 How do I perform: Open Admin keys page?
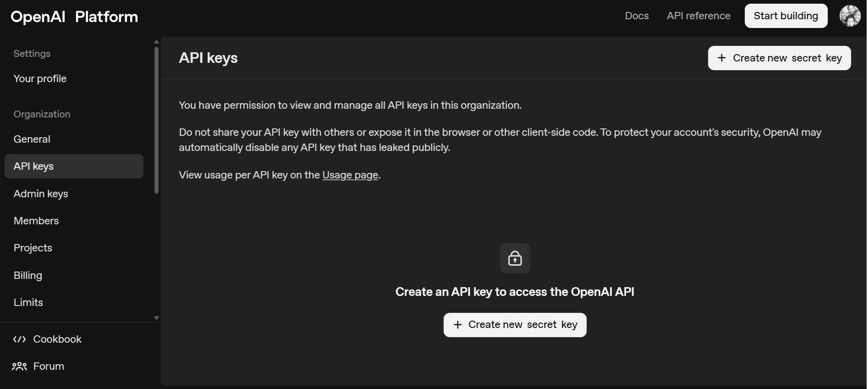[41, 194]
